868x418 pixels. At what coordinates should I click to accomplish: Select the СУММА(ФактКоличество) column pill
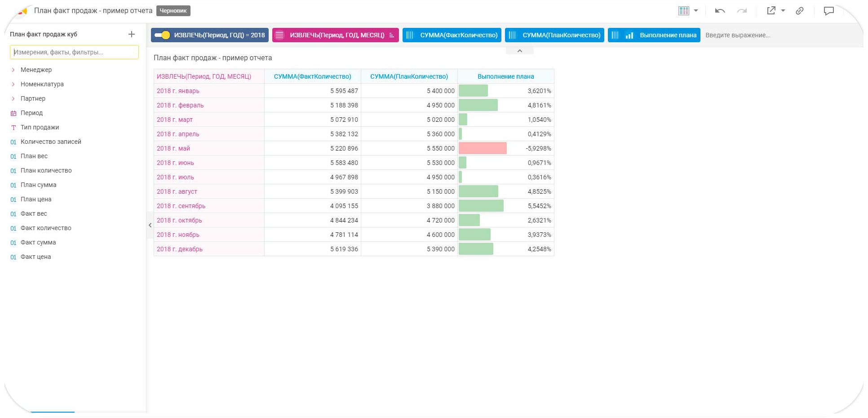458,35
